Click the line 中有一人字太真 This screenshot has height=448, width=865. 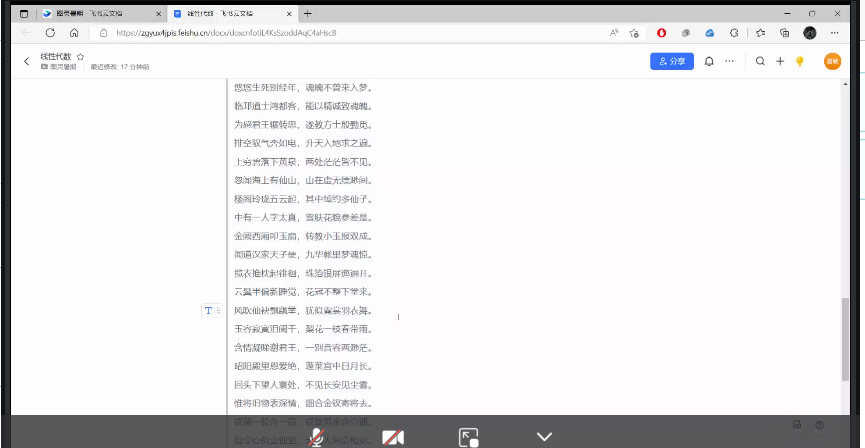click(265, 217)
